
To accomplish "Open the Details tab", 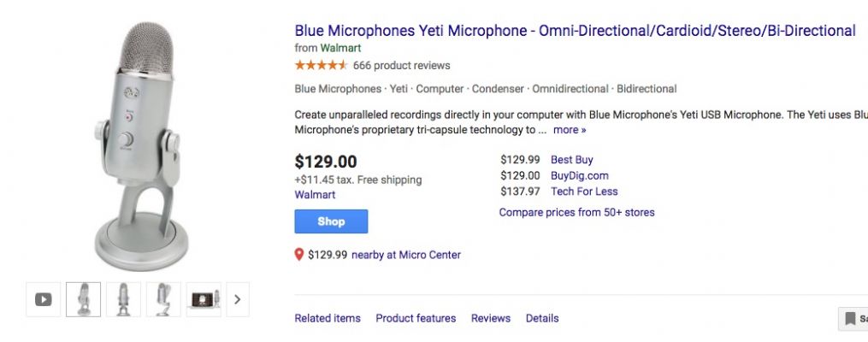I will pos(542,318).
